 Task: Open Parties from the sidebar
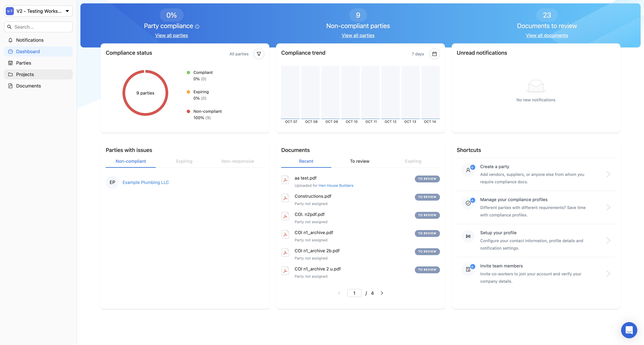click(24, 63)
